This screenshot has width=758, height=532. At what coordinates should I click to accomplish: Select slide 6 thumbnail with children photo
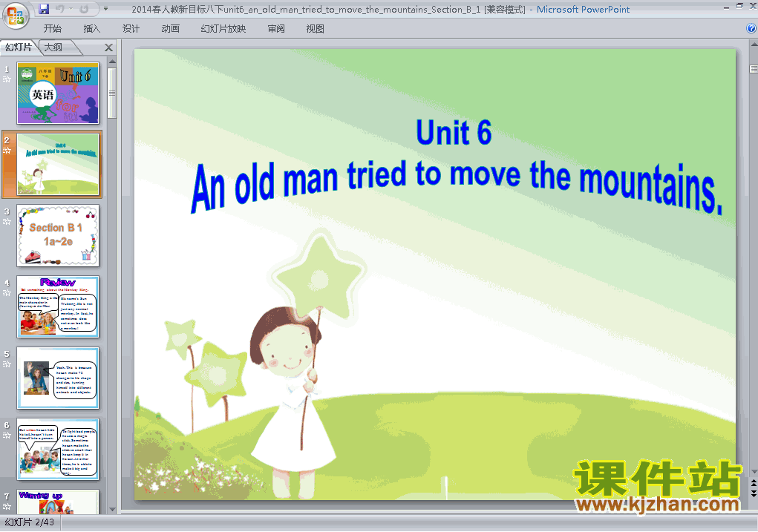[58, 449]
